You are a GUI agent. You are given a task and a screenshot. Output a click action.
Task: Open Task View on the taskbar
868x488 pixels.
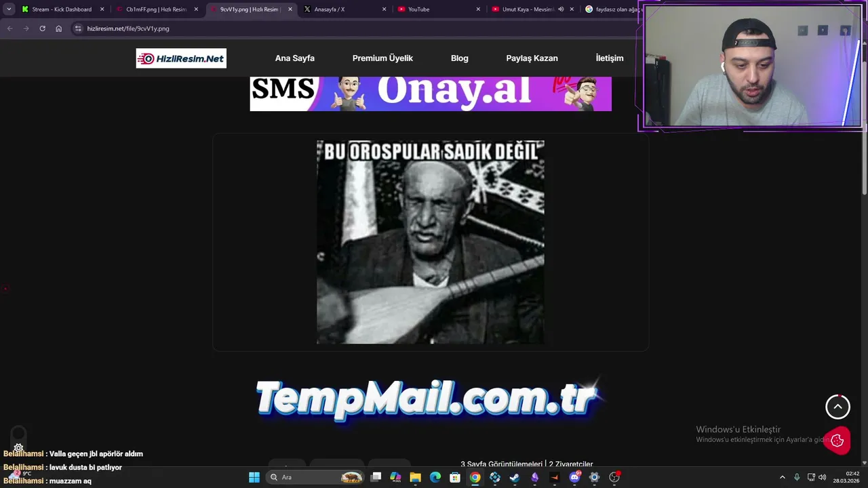(x=376, y=477)
